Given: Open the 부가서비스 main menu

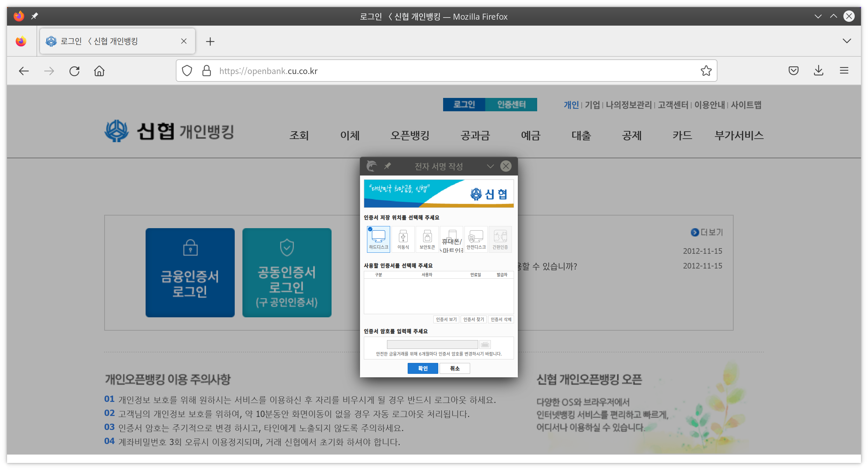Looking at the screenshot, I should (x=739, y=135).
